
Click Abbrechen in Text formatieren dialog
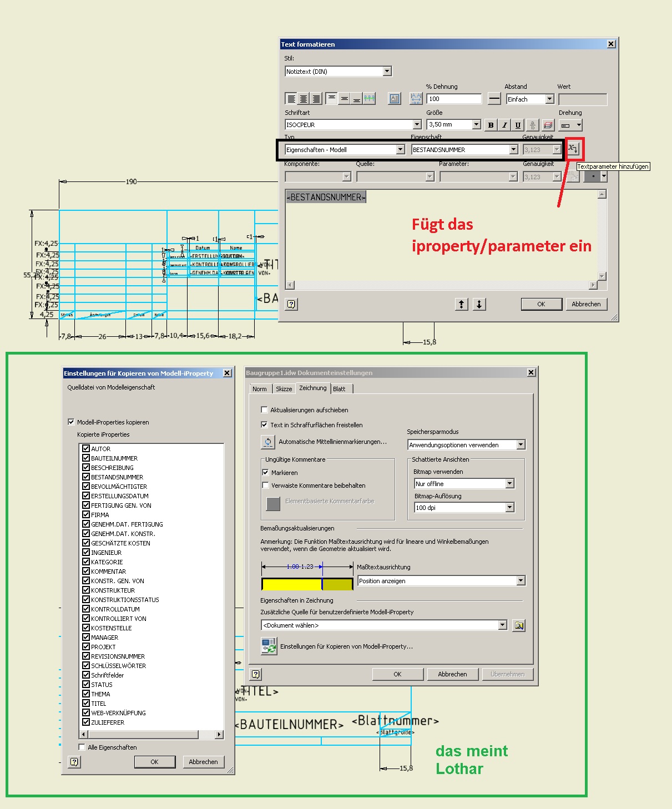click(x=586, y=304)
